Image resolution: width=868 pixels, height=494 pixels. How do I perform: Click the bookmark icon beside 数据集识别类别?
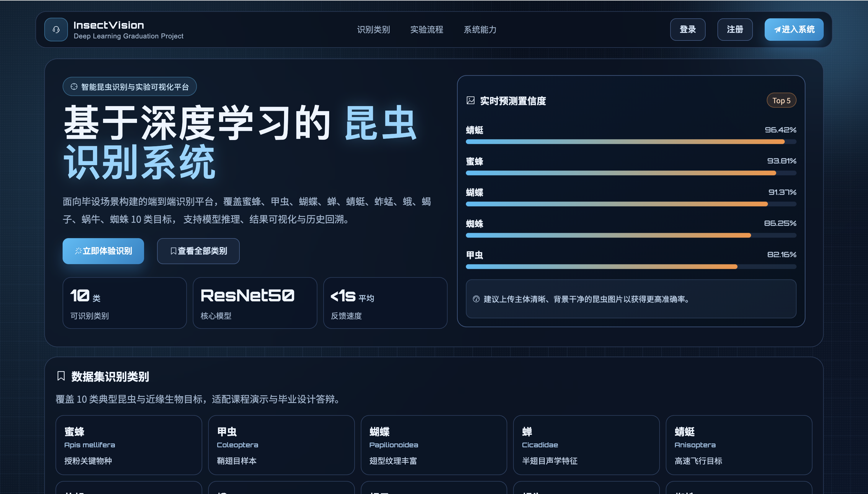coord(61,376)
